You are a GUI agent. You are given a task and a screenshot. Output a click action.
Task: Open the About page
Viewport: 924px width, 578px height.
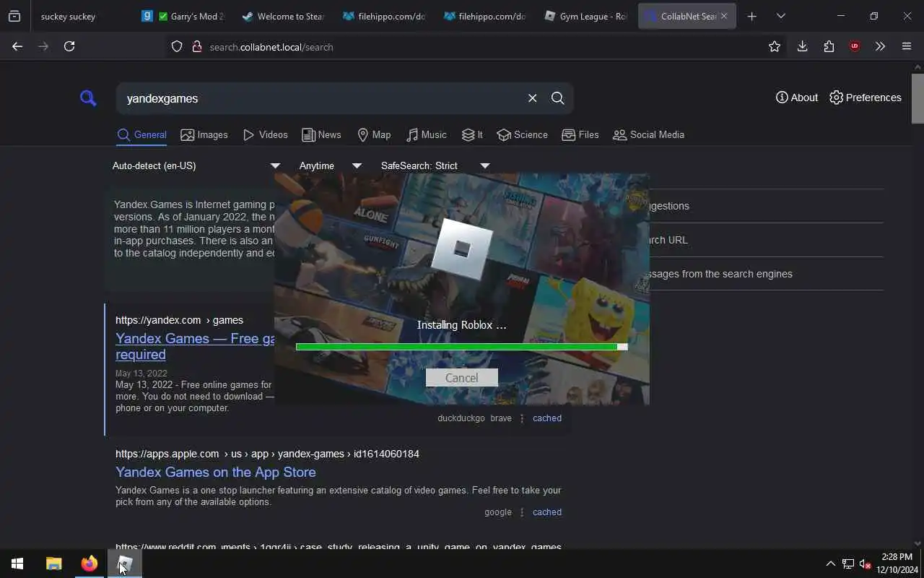pos(796,98)
